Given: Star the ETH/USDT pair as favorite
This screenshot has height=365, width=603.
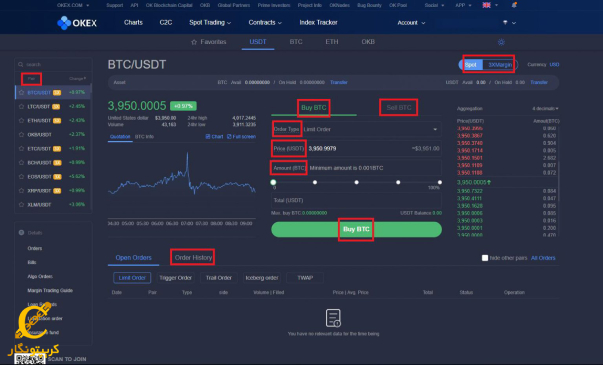Looking at the screenshot, I should [x=22, y=120].
